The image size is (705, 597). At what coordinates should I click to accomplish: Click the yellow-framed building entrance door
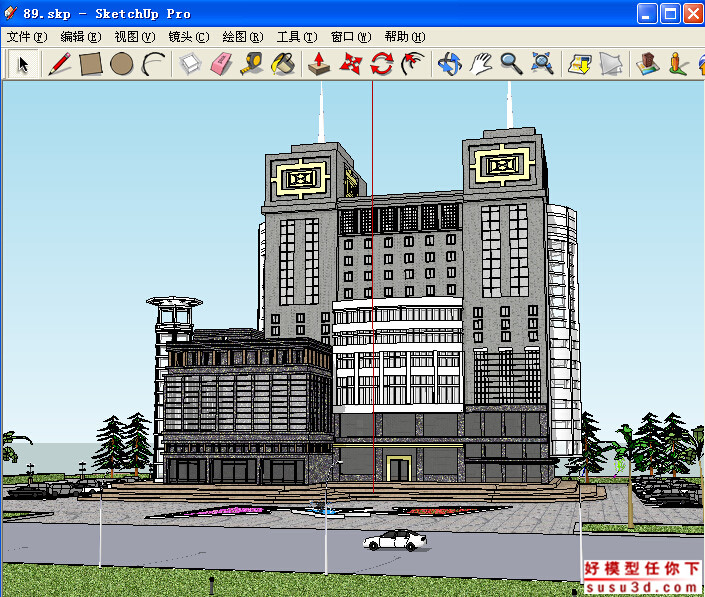click(399, 468)
